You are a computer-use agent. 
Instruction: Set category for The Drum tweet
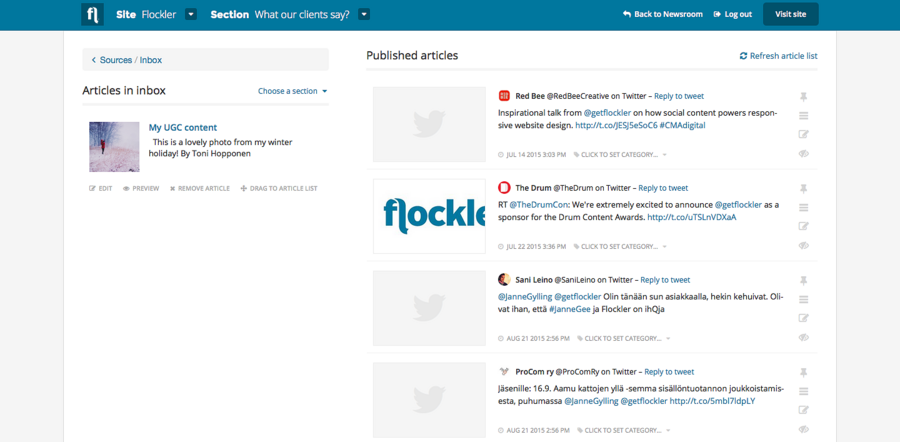(x=620, y=246)
